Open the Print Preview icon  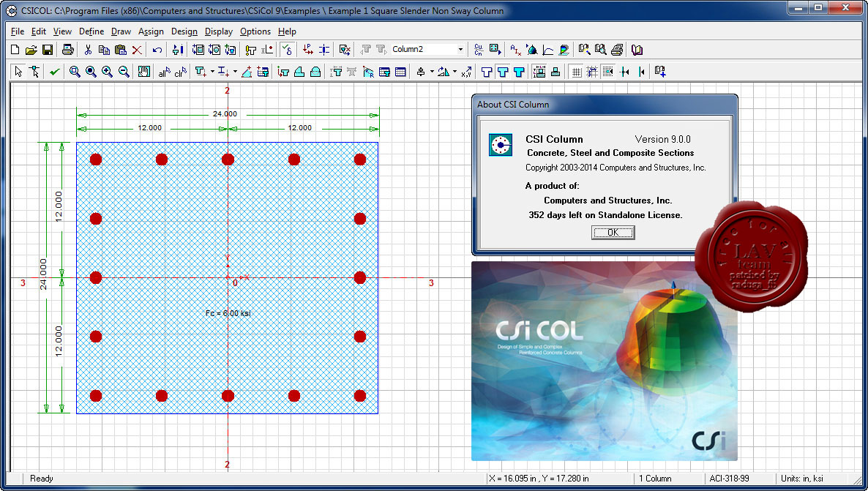pyautogui.click(x=602, y=49)
